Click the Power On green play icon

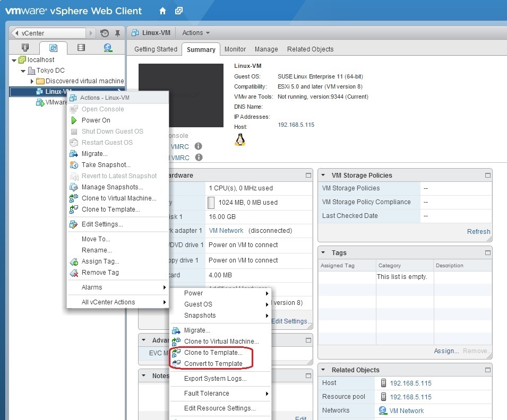(74, 120)
